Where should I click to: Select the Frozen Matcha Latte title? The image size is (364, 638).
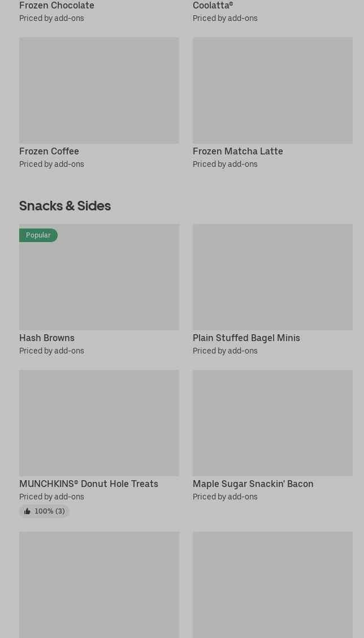237,152
